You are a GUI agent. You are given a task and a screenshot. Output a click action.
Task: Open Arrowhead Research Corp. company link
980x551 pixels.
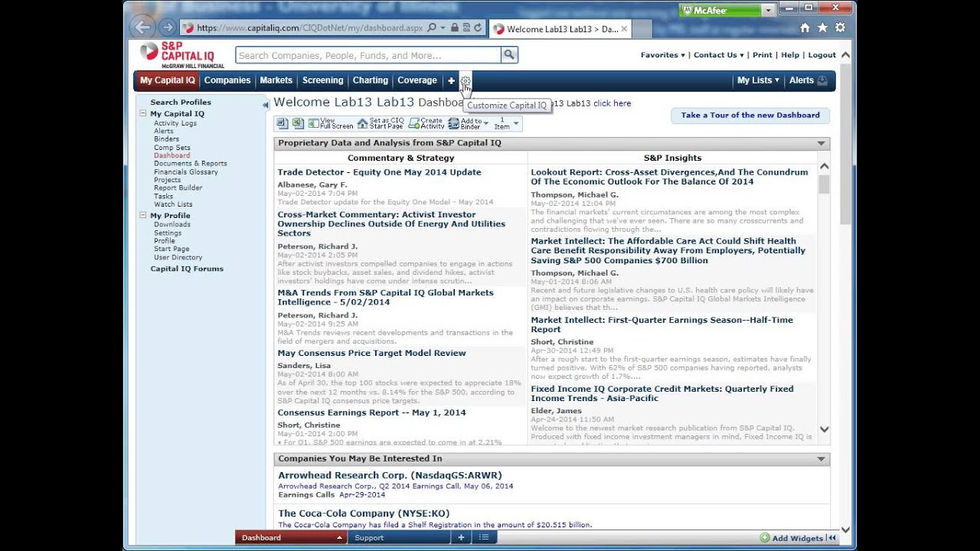click(x=390, y=475)
